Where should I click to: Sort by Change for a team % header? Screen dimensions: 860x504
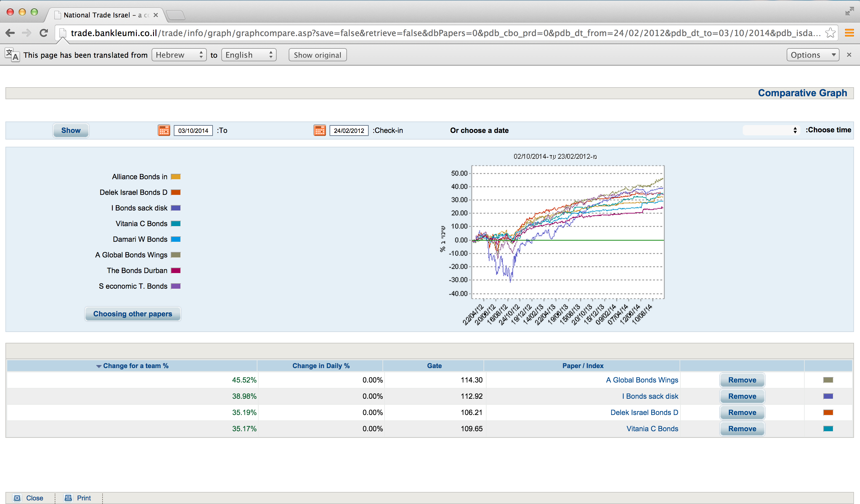click(136, 366)
